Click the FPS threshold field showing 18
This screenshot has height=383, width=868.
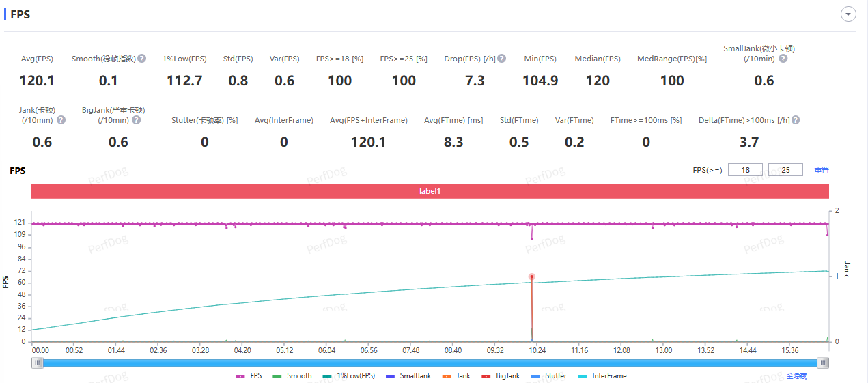tap(745, 170)
